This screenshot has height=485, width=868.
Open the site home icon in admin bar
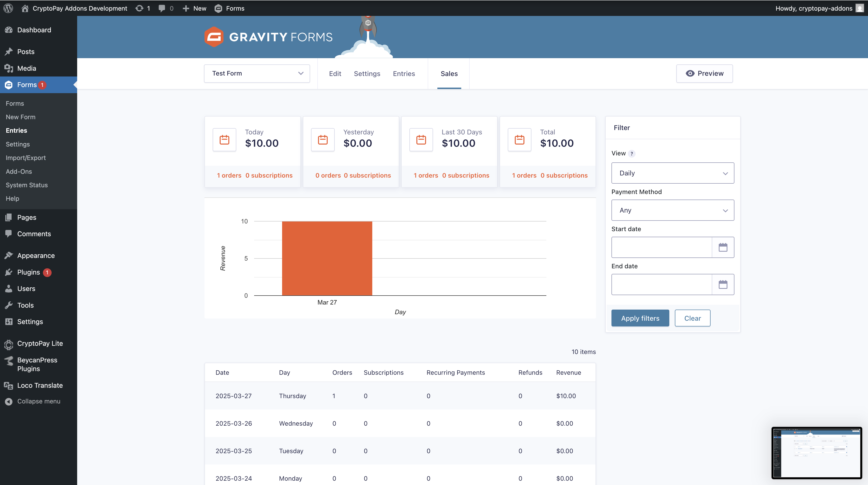click(x=25, y=8)
